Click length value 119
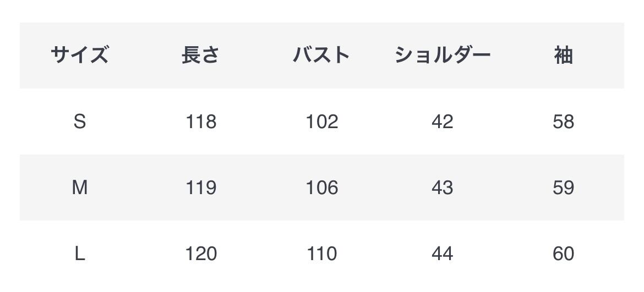This screenshot has width=644, height=292. click(201, 188)
